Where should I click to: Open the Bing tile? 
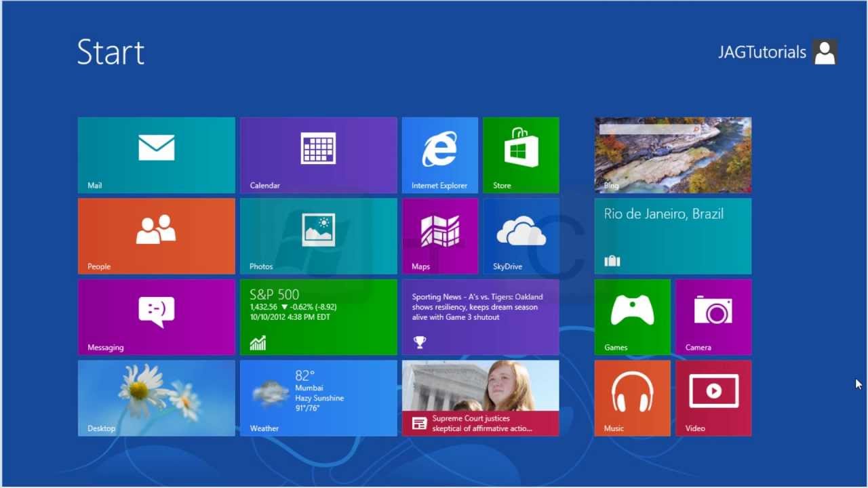click(673, 155)
